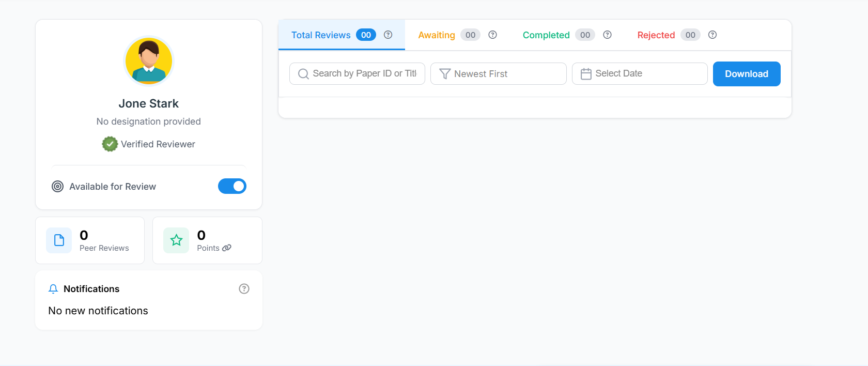This screenshot has width=868, height=366.
Task: Click the Peer Reviews document icon
Action: [59, 240]
